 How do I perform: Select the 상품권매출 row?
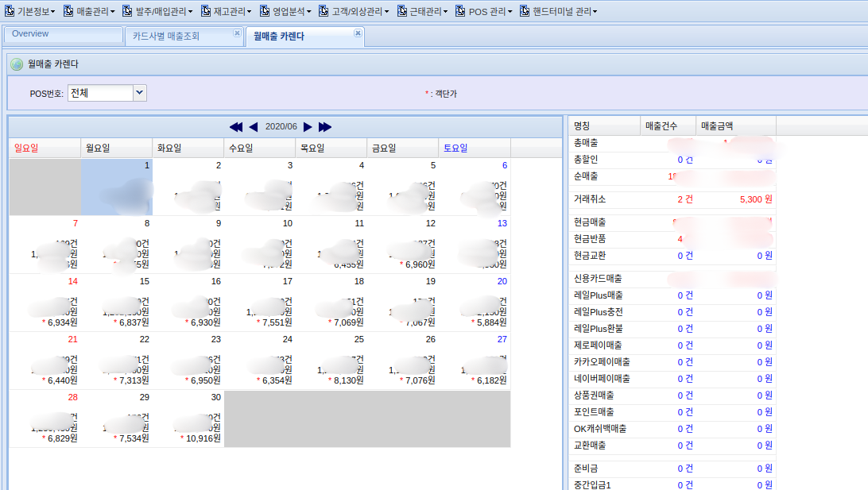coord(672,395)
